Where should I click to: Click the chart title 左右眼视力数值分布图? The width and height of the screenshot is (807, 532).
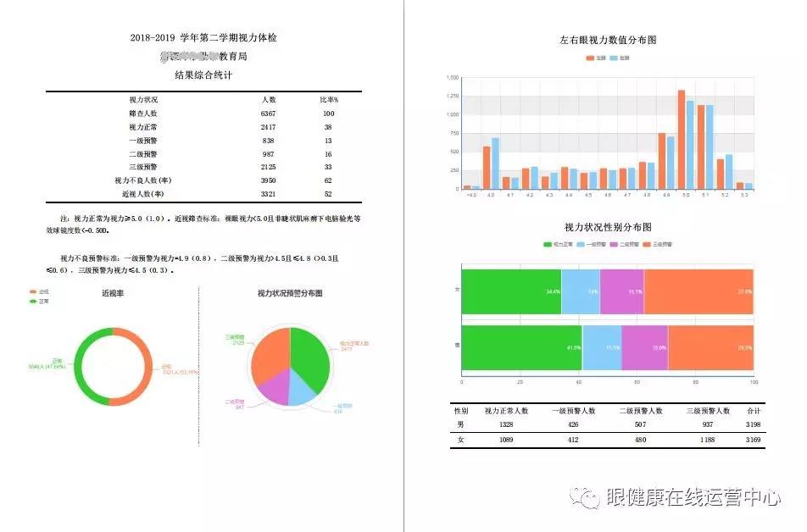coord(607,37)
